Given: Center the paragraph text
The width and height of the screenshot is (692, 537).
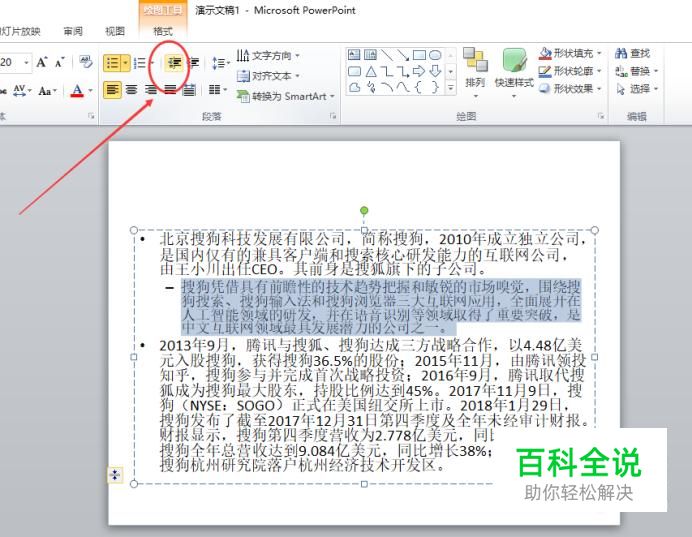Looking at the screenshot, I should (132, 90).
